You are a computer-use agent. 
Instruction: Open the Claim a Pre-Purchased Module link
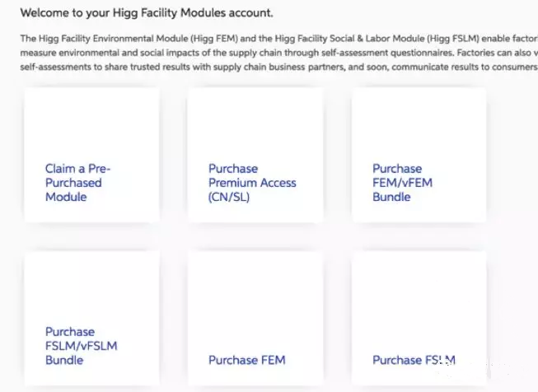(77, 183)
